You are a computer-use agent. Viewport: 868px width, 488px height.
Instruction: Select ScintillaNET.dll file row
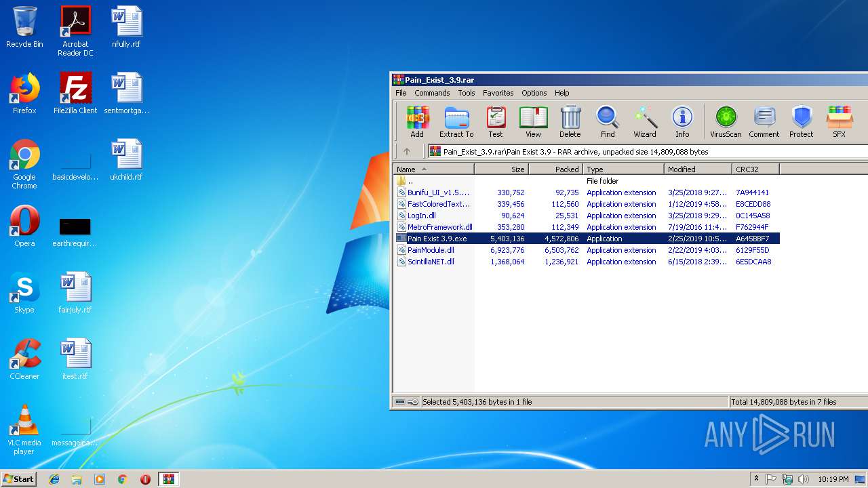[x=587, y=262]
